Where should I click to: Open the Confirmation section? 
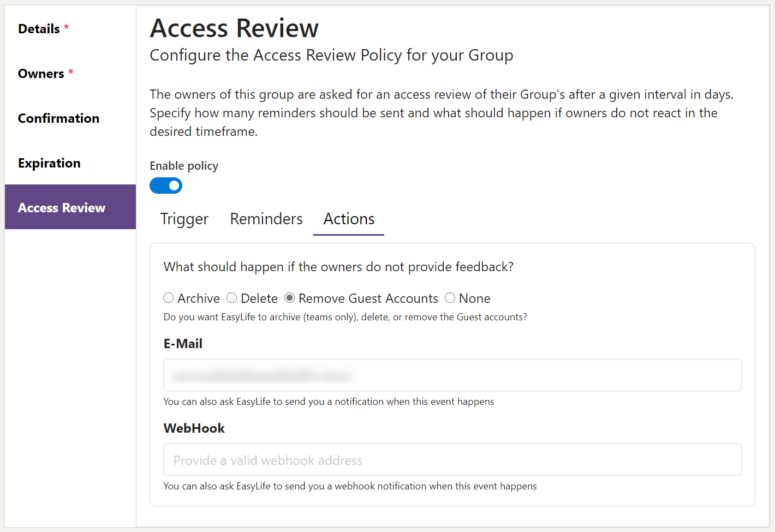[x=58, y=118]
